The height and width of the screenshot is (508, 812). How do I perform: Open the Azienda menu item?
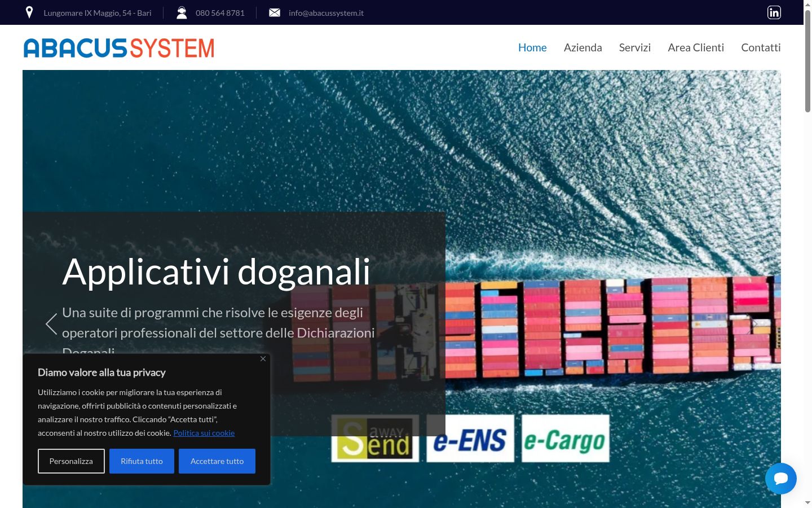[583, 47]
